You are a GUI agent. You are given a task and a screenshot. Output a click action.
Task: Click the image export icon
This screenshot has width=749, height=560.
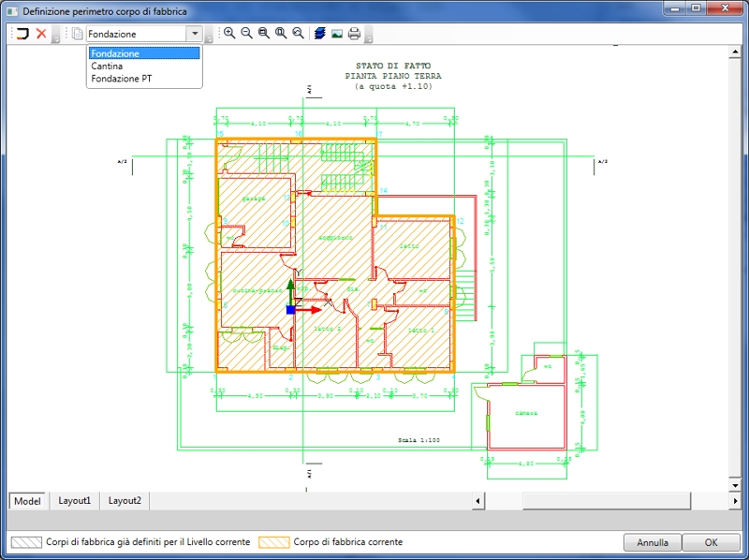pyautogui.click(x=337, y=34)
